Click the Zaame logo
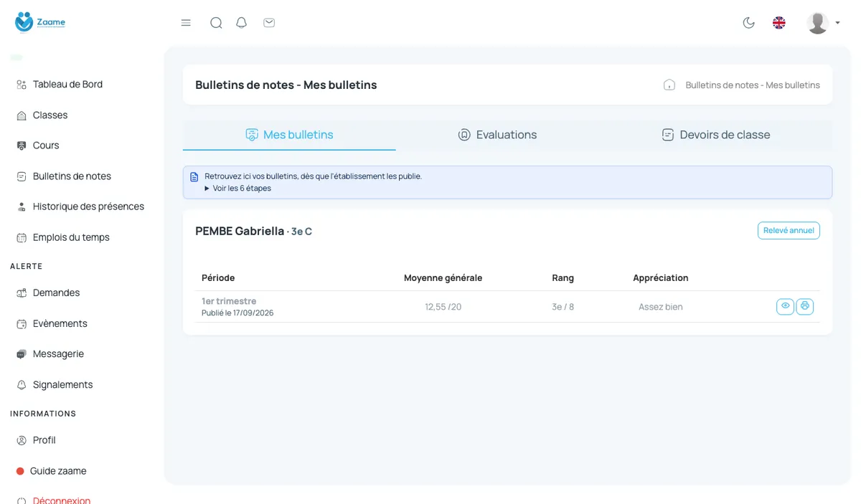This screenshot has height=504, width=861. point(40,22)
